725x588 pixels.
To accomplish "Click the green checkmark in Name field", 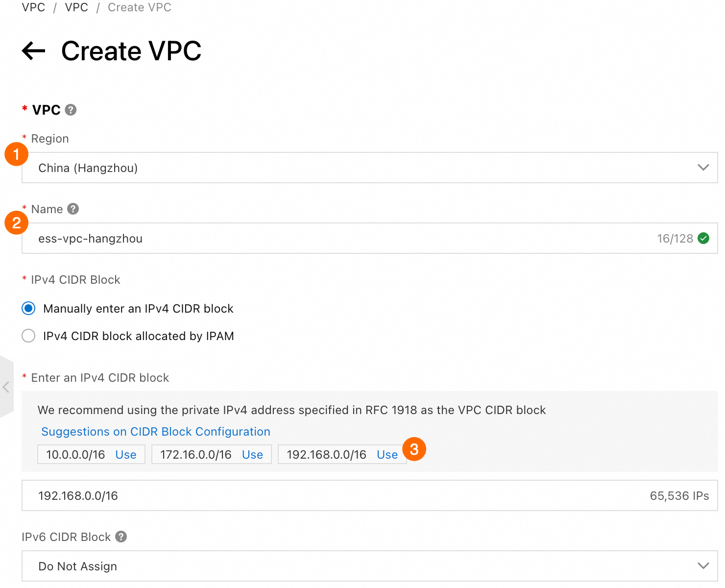I will (703, 238).
